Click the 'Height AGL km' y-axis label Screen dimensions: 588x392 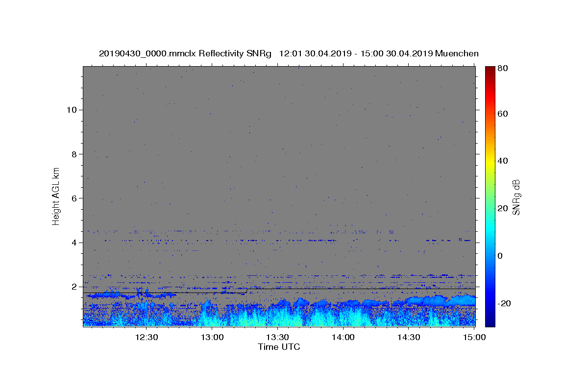click(x=56, y=196)
